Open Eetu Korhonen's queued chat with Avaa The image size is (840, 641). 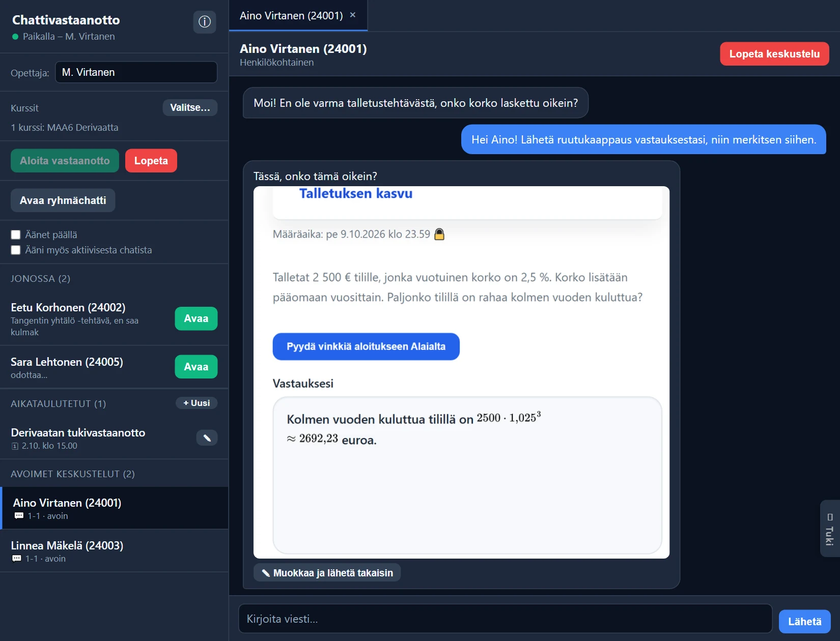(x=196, y=318)
